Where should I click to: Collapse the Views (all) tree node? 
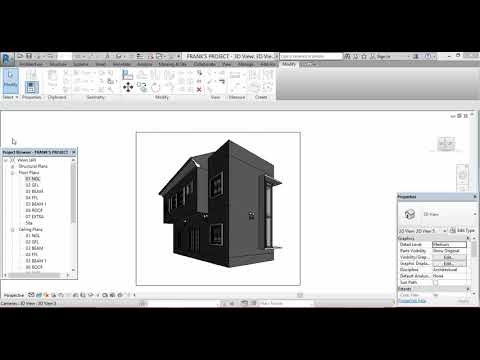pos(6,160)
